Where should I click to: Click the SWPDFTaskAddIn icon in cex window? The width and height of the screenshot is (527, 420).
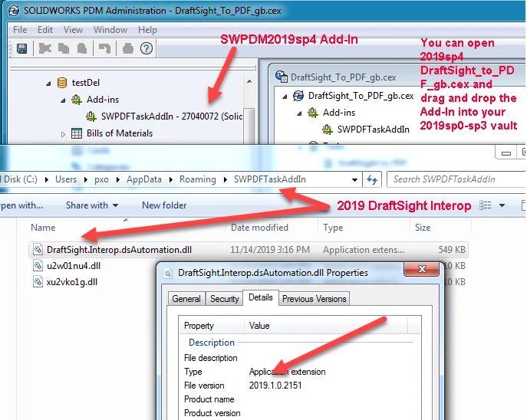coord(328,130)
